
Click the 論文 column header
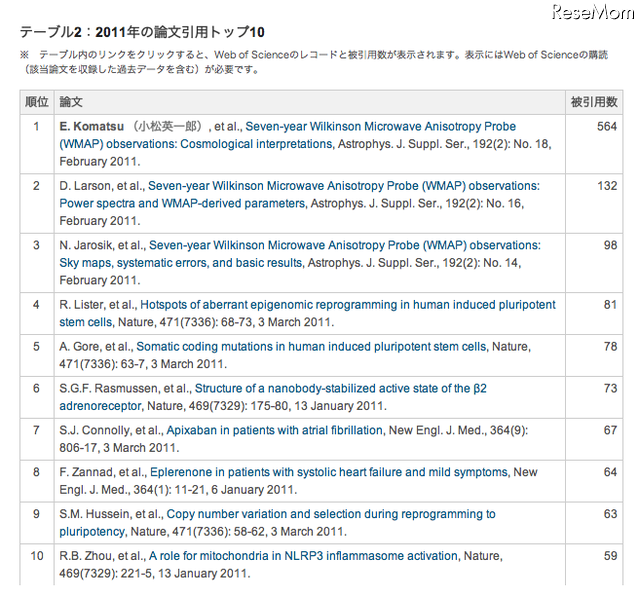pyautogui.click(x=71, y=102)
